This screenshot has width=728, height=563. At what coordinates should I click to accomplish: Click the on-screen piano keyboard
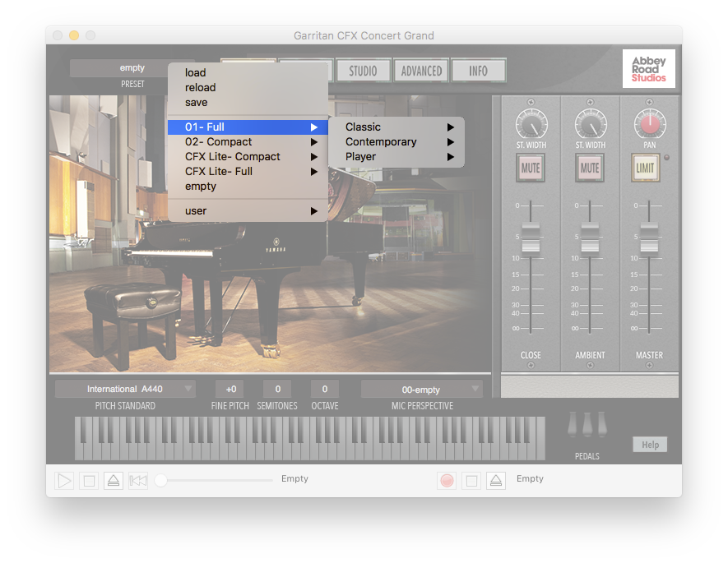tap(309, 438)
